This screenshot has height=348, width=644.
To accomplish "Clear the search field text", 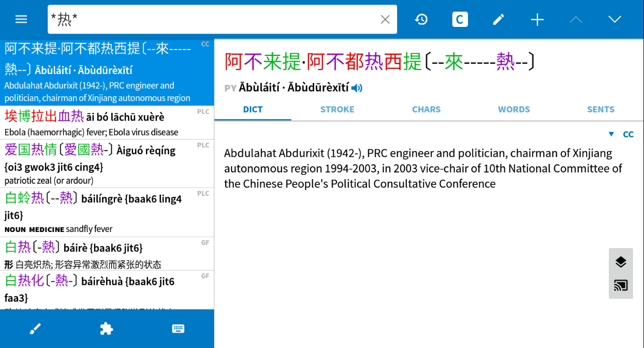I will (385, 20).
